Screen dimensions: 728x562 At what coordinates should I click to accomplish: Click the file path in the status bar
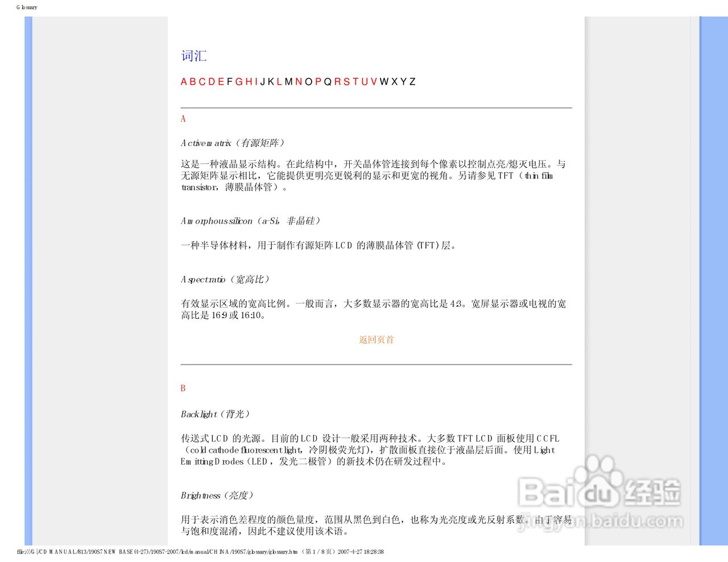coord(199,551)
